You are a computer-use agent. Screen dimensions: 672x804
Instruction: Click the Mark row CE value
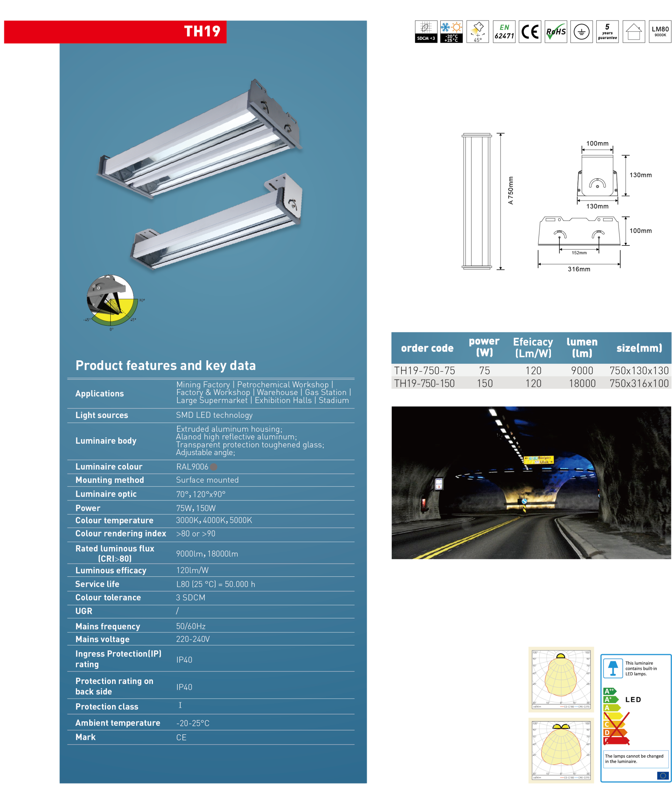point(181,737)
